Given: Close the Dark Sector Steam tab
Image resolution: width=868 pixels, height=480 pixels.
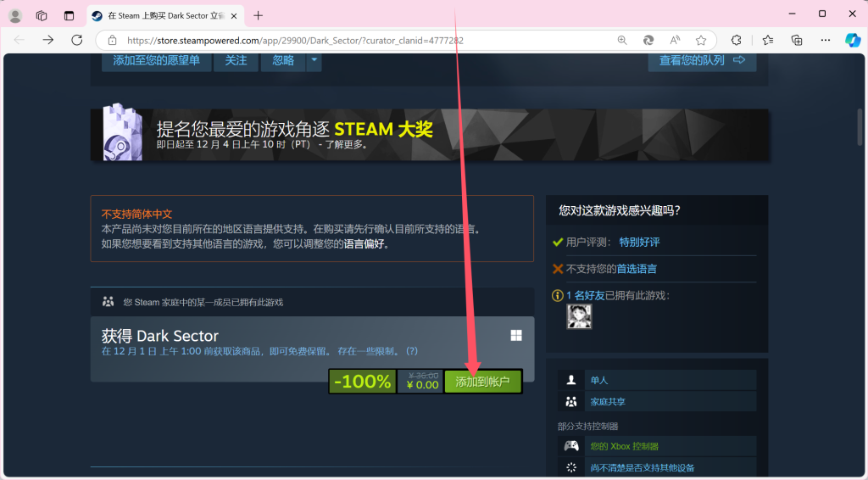Looking at the screenshot, I should [234, 16].
